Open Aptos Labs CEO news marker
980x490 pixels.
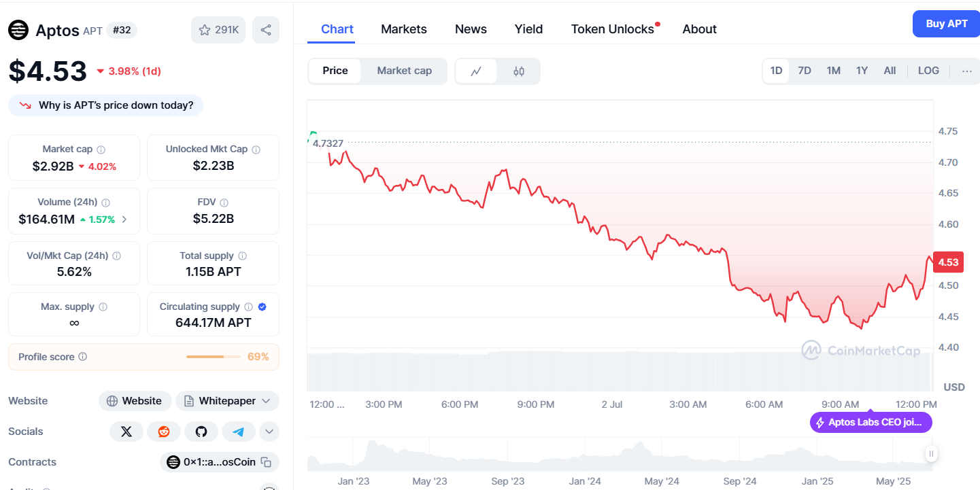[x=871, y=422]
